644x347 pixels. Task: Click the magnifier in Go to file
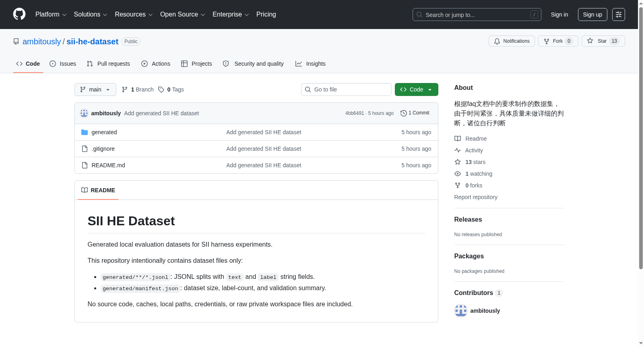click(308, 89)
